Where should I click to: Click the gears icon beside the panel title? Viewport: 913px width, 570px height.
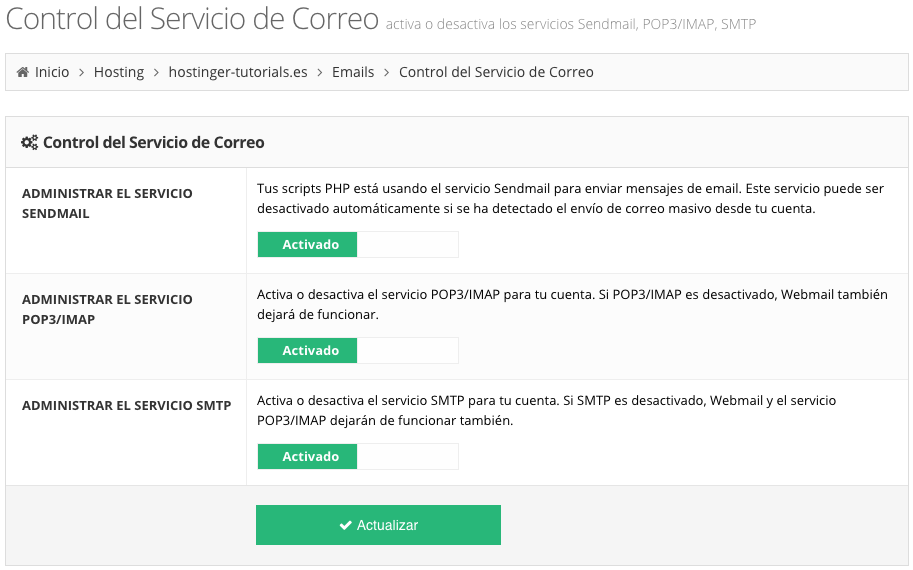tap(30, 143)
